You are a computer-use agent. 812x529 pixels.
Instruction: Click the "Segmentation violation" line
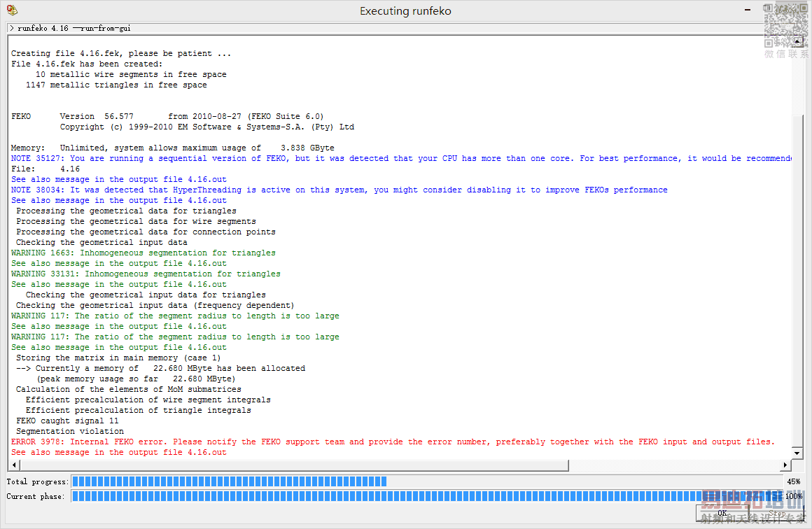(70, 431)
